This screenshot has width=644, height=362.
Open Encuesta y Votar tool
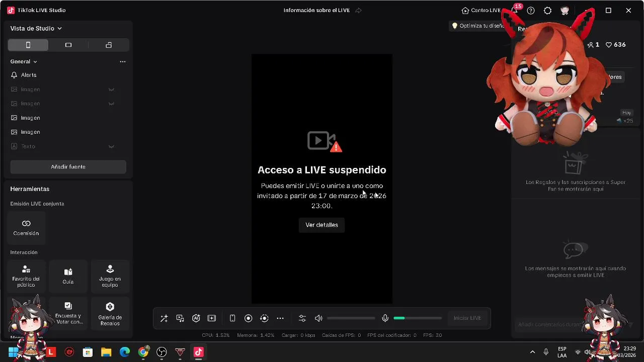(x=68, y=313)
